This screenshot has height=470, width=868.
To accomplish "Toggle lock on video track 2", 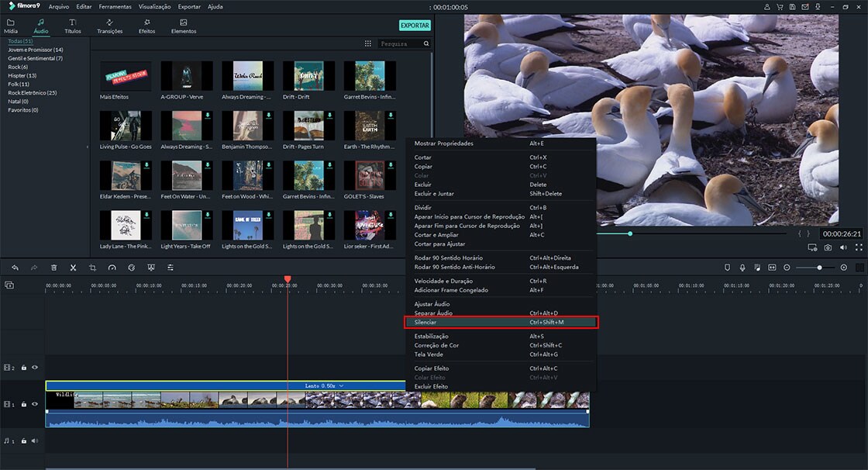I will (x=24, y=368).
